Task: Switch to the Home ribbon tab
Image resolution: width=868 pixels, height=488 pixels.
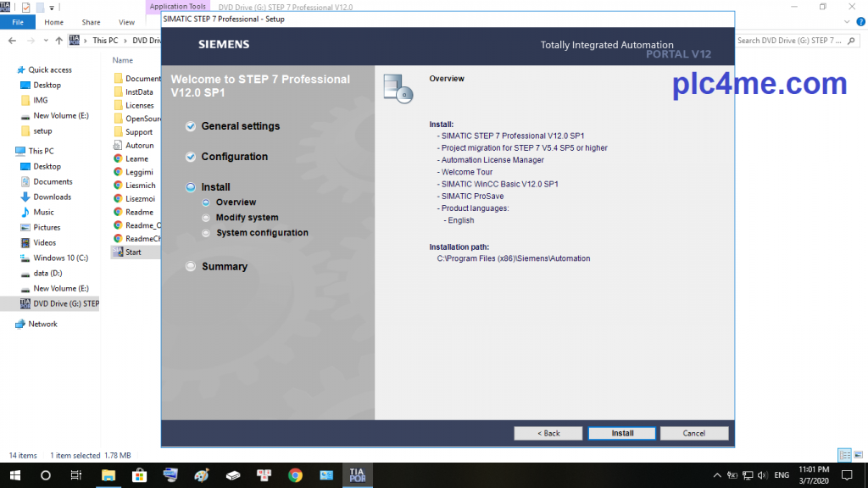Action: [53, 23]
